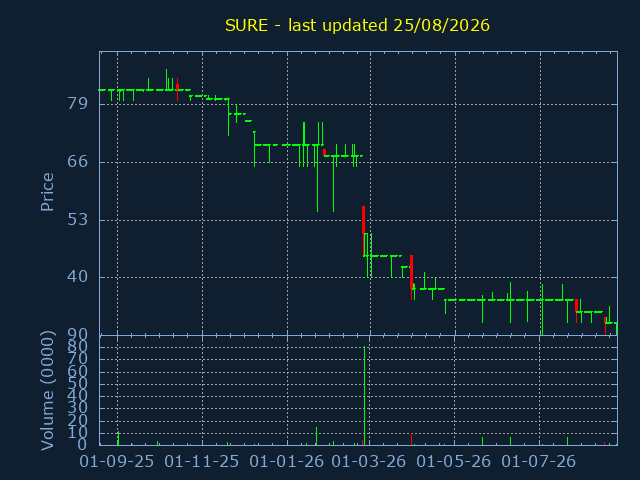Click the 01-07-26 date axis label

(538, 462)
